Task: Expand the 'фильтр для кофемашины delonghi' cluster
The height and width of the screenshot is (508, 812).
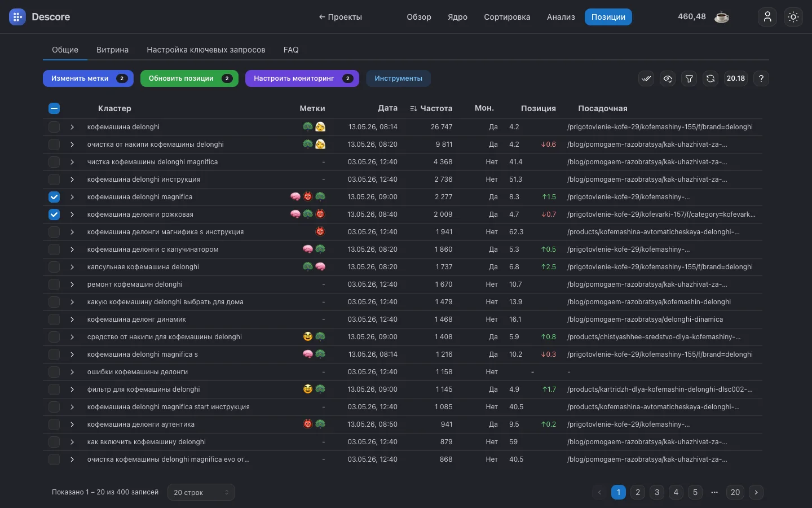Action: click(x=72, y=389)
